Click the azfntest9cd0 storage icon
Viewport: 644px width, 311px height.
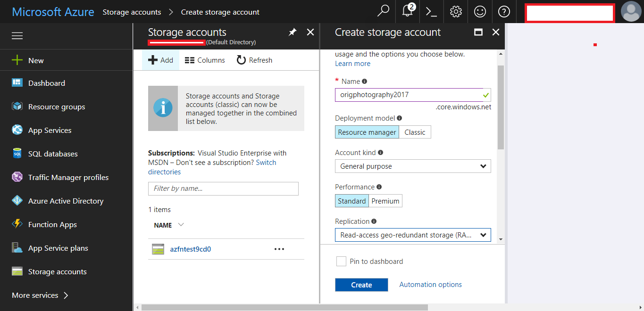click(158, 249)
